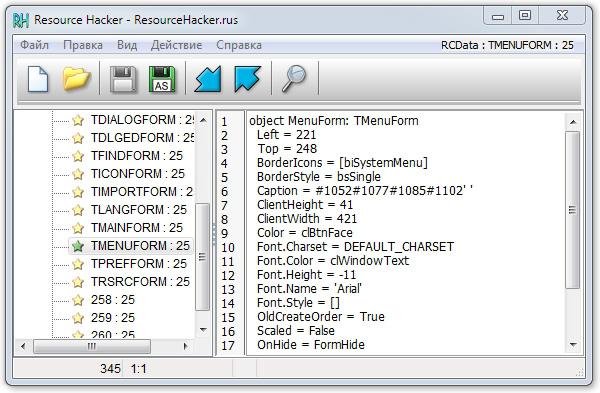This screenshot has height=393, width=600.
Task: Click tree horizontal scroll right arrow
Action: pos(186,347)
